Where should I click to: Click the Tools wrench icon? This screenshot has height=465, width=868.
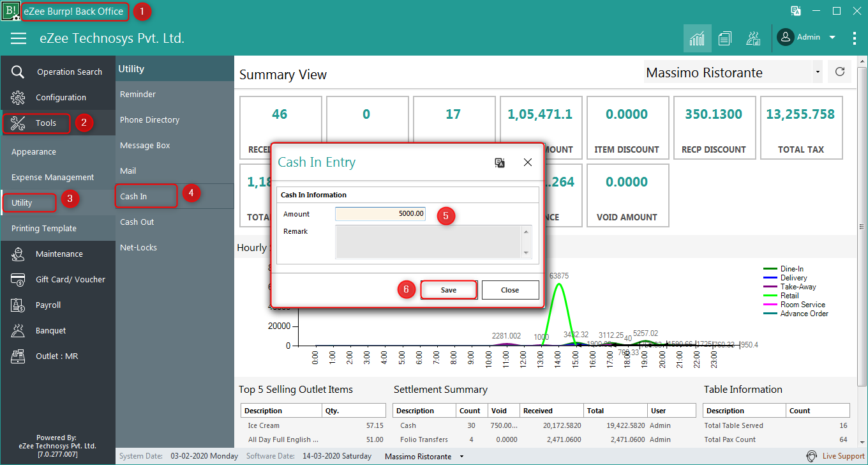[18, 123]
